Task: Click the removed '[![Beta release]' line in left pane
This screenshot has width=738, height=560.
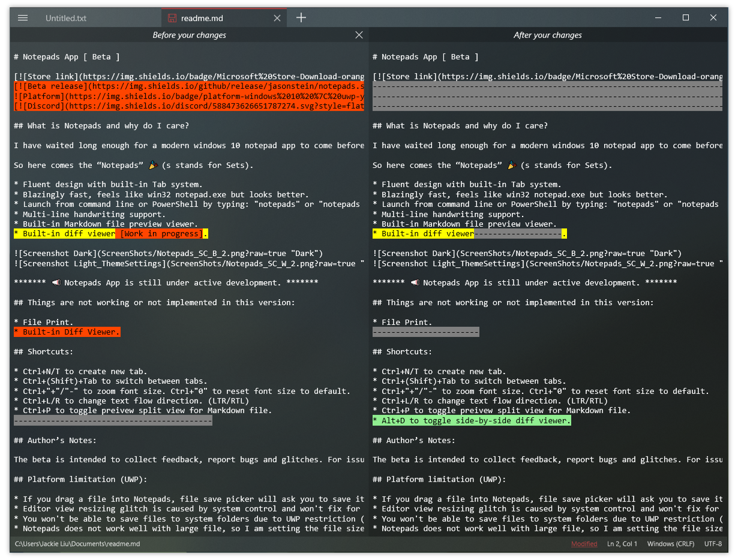Action: pyautogui.click(x=189, y=87)
